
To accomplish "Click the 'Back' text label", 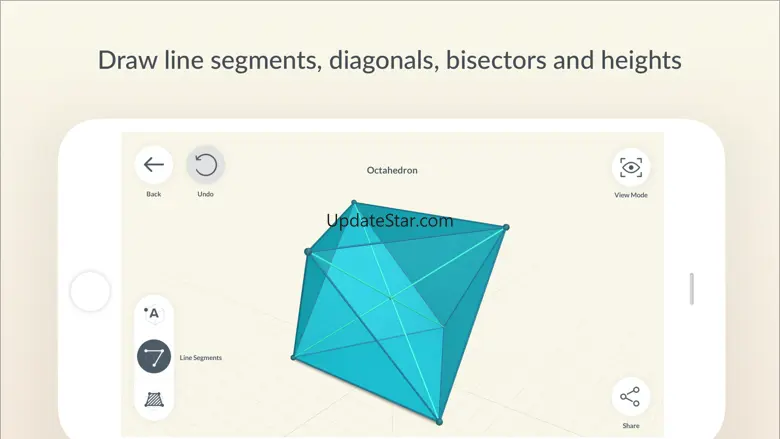I will [x=153, y=194].
